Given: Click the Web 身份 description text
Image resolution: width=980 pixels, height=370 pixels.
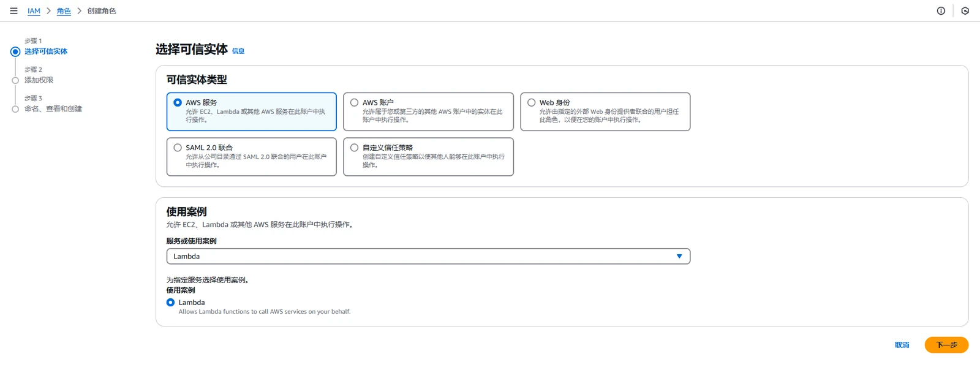Looking at the screenshot, I should point(609,116).
